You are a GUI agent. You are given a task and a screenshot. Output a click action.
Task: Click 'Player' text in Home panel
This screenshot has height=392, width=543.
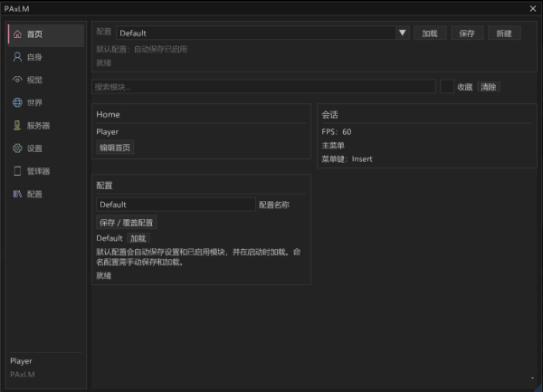point(108,132)
